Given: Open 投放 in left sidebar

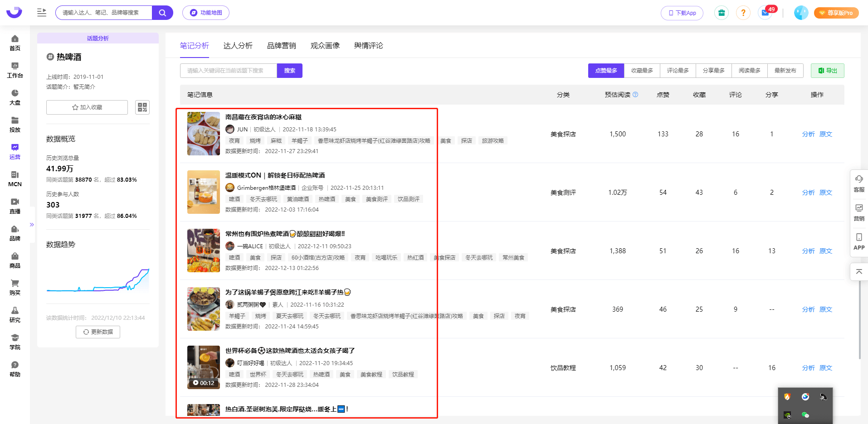Looking at the screenshot, I should (15, 125).
